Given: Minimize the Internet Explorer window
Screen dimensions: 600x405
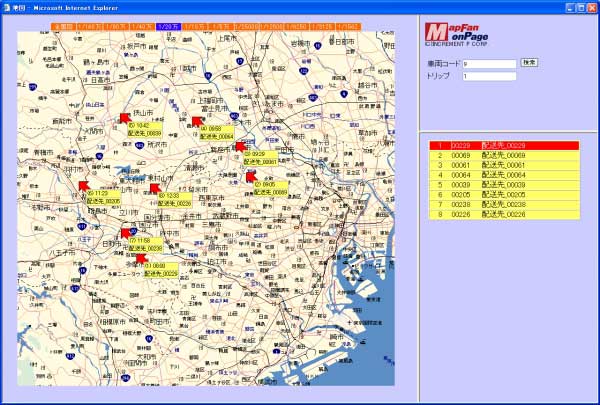Looking at the screenshot, I should coord(571,7).
